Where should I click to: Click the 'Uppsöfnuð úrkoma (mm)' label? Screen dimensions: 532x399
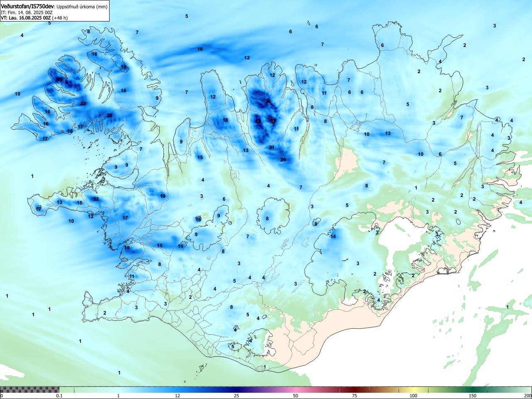click(82, 7)
